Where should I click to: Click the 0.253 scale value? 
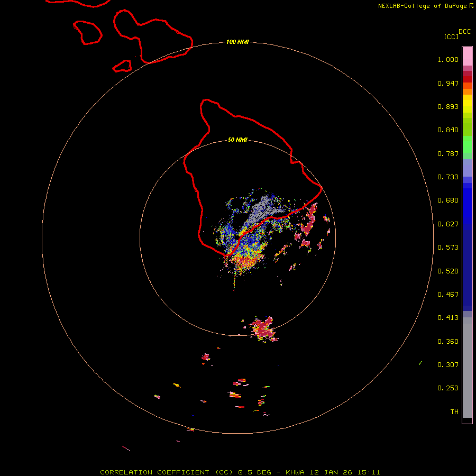pos(448,388)
